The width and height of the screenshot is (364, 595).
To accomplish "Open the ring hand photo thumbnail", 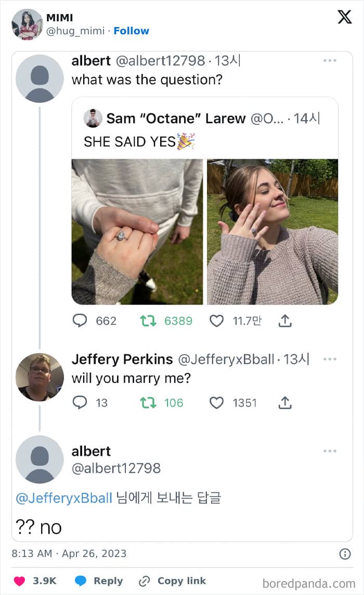I will click(x=137, y=232).
